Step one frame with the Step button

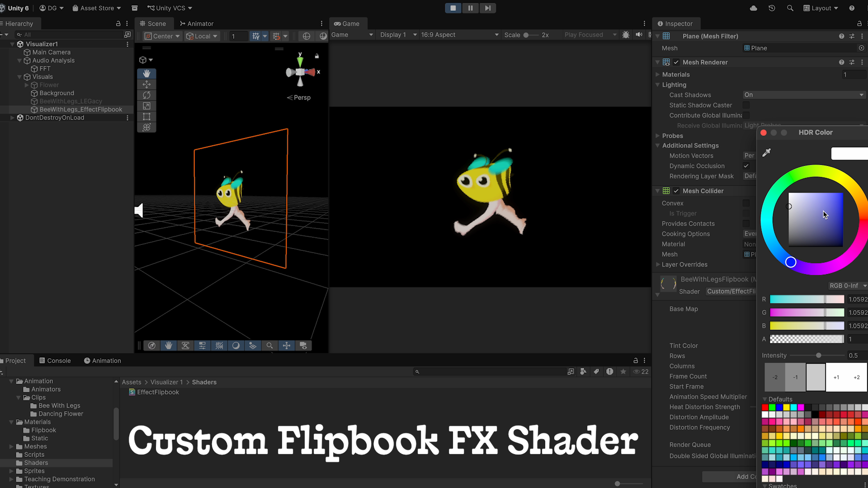(x=487, y=8)
